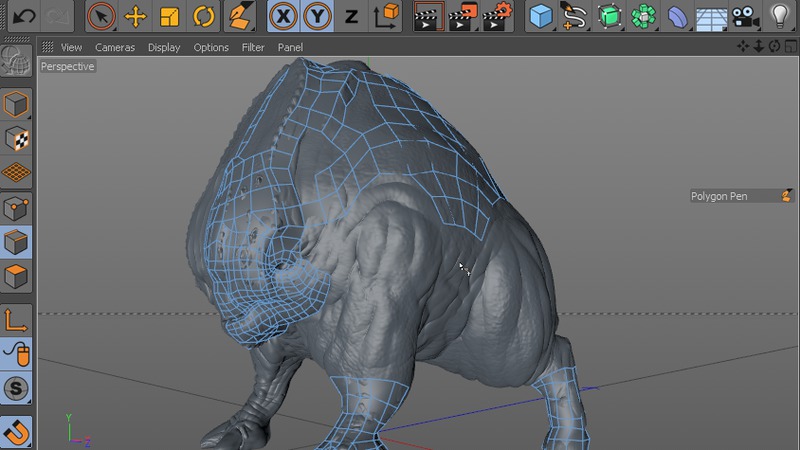This screenshot has height=450, width=800.
Task: Activate the Scale tool
Action: [x=169, y=16]
